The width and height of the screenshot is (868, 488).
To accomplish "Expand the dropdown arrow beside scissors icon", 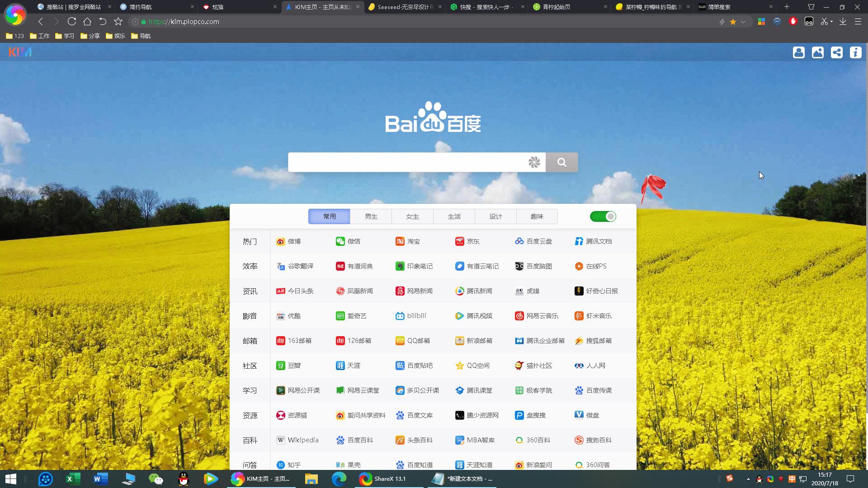I will coord(832,22).
